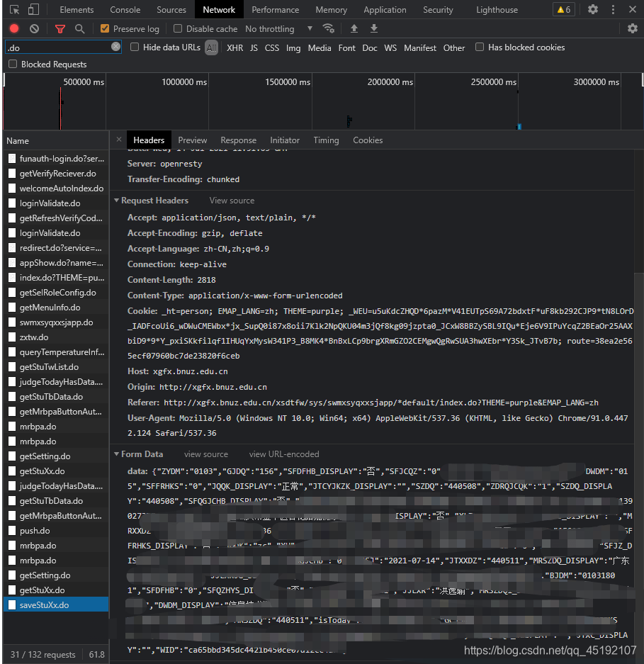
Task: Select the funauth-login.do request
Action: (56, 158)
